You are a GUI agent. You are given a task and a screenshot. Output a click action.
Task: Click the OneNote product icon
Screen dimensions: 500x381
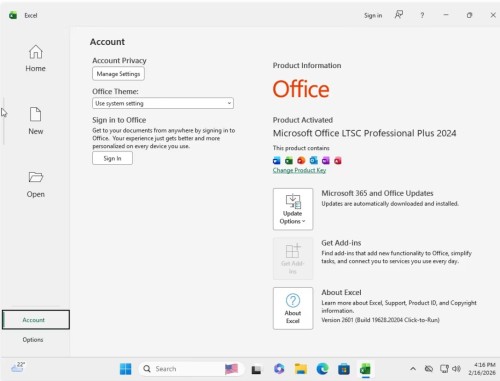point(326,161)
